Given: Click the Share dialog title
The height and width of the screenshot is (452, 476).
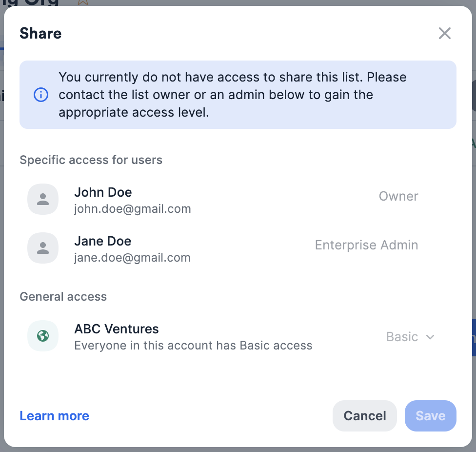Looking at the screenshot, I should 40,33.
